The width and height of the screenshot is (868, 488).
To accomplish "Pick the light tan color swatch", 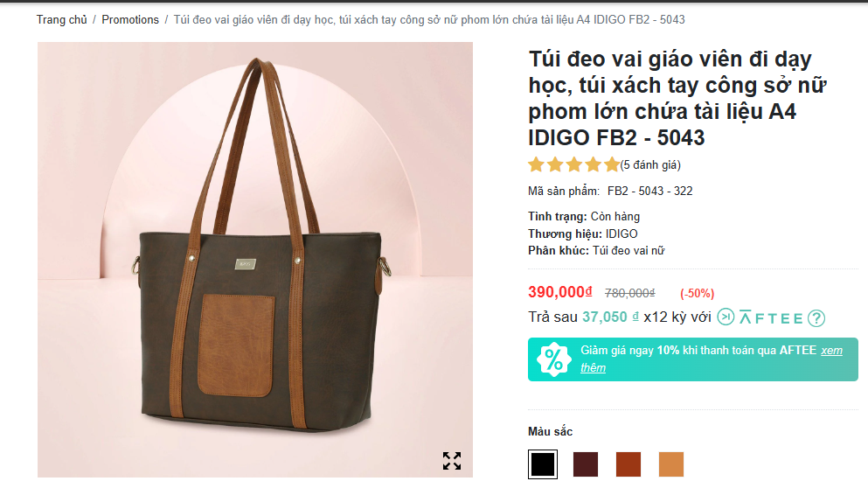I will click(671, 464).
